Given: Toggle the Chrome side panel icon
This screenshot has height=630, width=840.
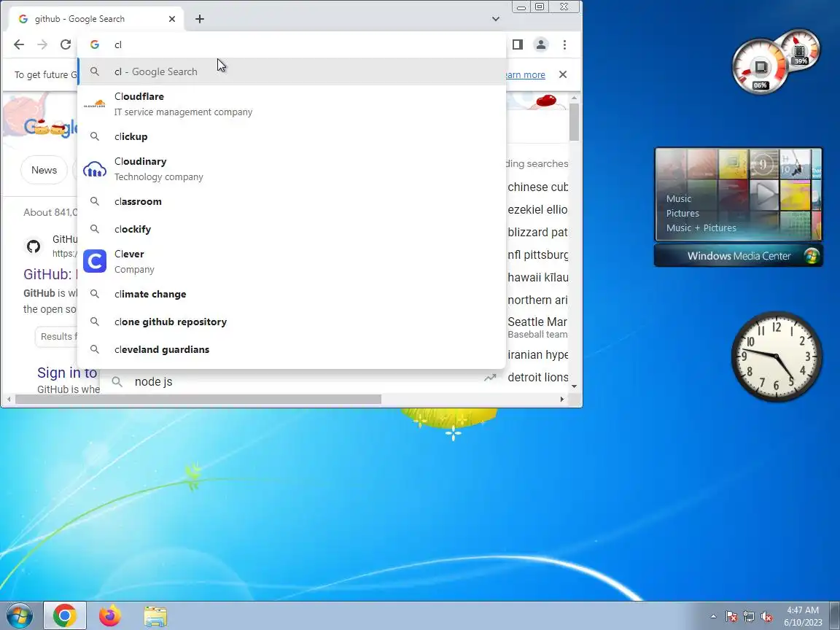Looking at the screenshot, I should click(x=518, y=44).
